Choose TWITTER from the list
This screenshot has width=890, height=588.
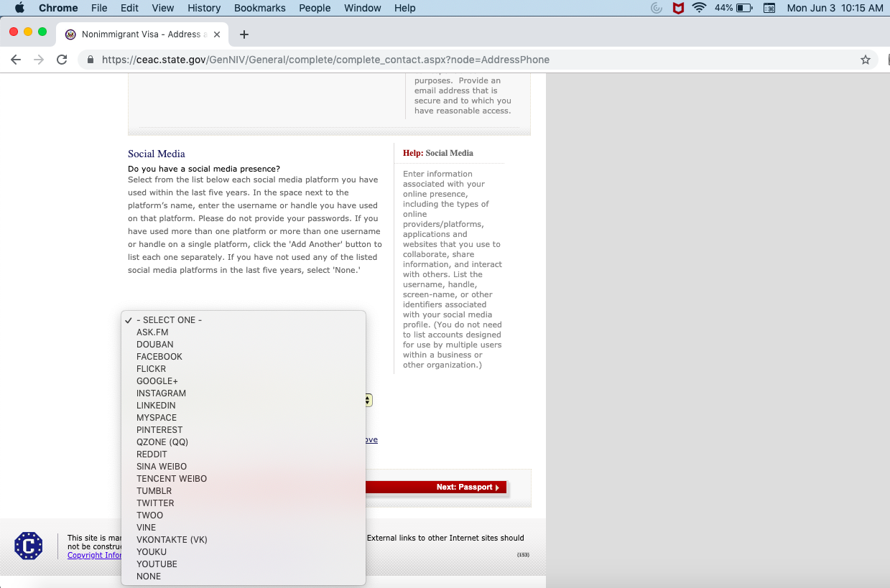(244, 503)
